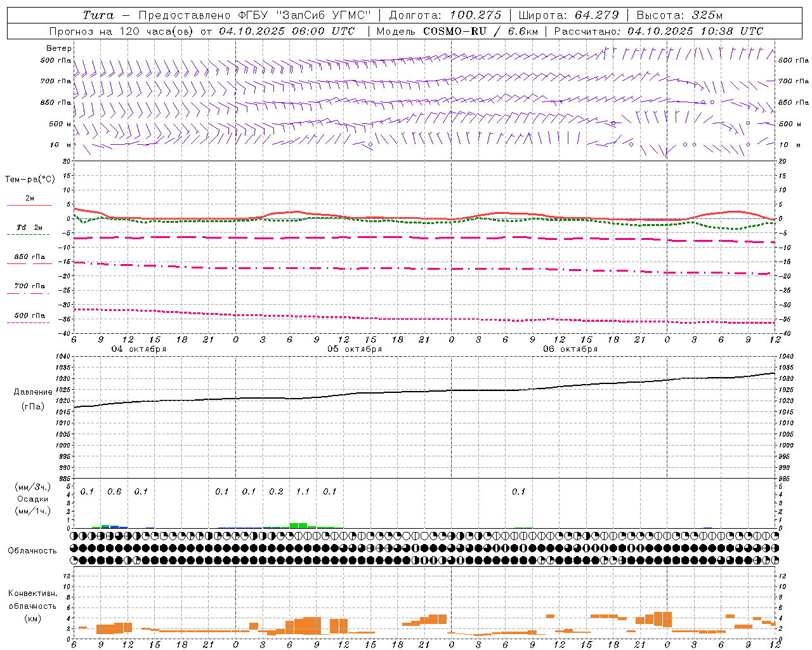Image resolution: width=812 pixels, height=650 pixels.
Task: Click the "(гПа)" unit under Давление
Action: point(33,406)
